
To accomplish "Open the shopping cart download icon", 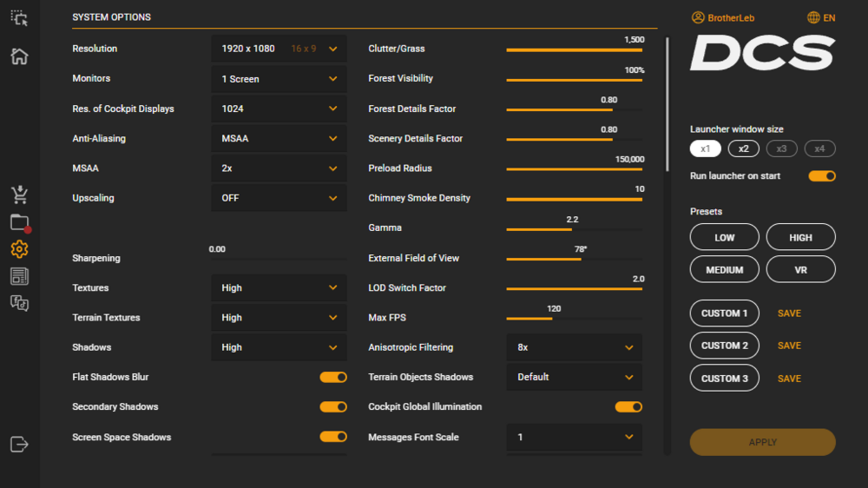I will point(19,194).
